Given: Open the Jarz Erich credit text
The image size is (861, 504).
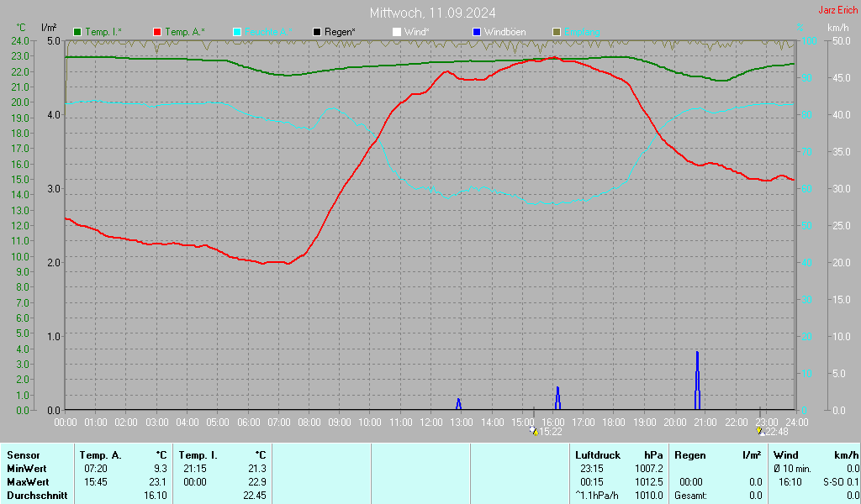Looking at the screenshot, I should (837, 10).
